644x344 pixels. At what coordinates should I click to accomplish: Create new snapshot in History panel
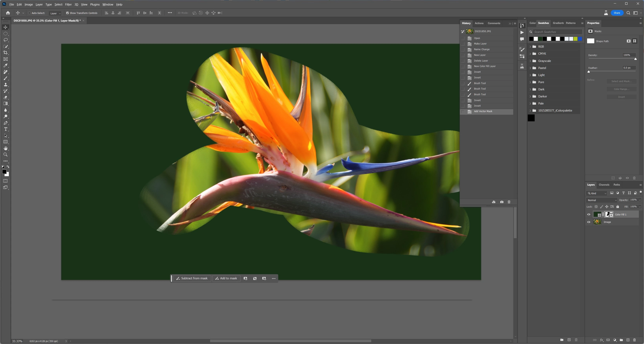(501, 202)
